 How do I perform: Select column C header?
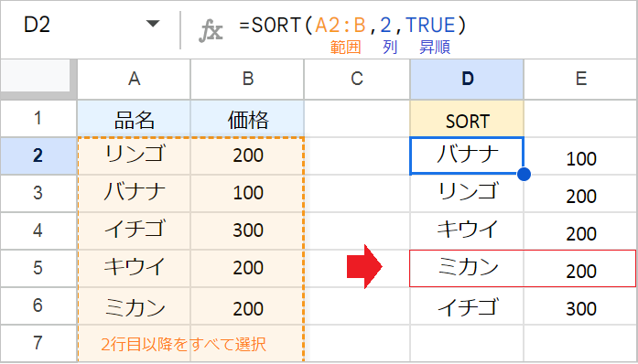pyautogui.click(x=357, y=79)
